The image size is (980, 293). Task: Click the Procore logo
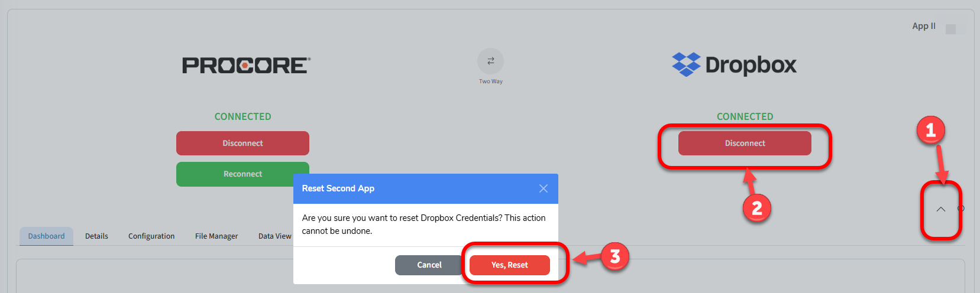(246, 65)
